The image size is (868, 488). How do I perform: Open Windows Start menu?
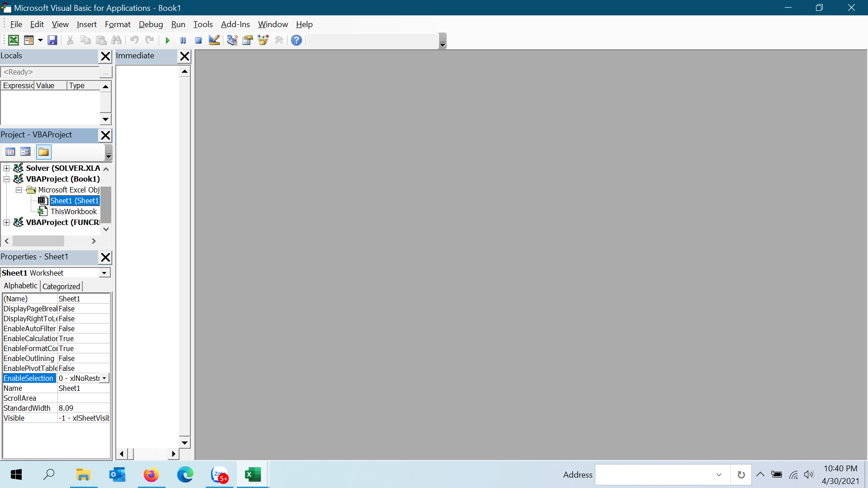coord(16,474)
